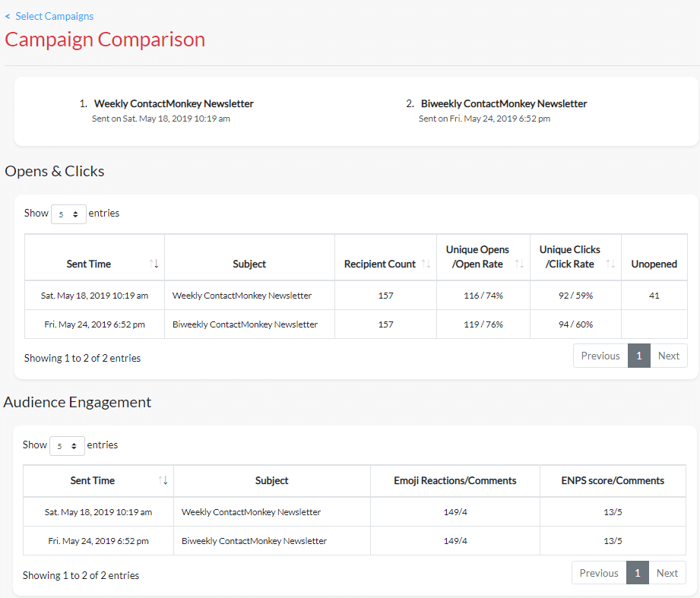Click the Audience Engagement section heading
700x598 pixels.
(78, 402)
